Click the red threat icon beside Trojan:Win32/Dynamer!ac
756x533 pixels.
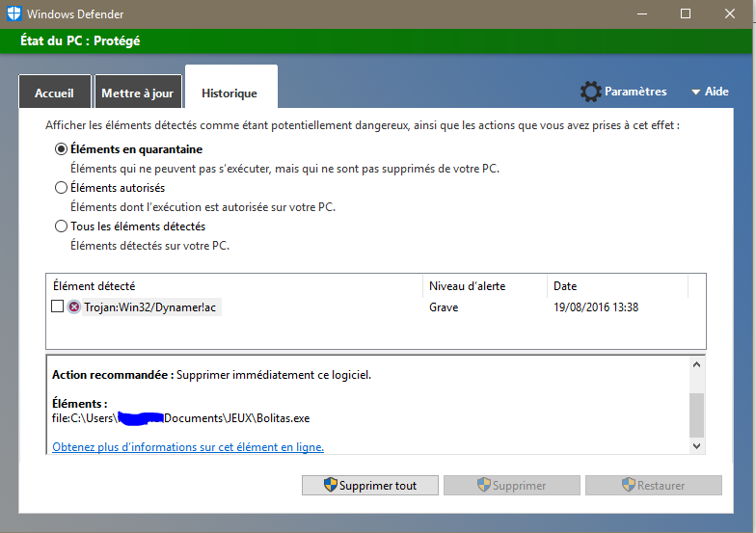[x=73, y=306]
